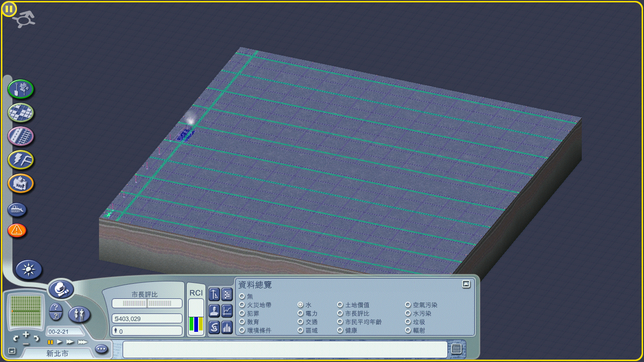
Task: Open the advisors panel bust icon
Action: [x=214, y=311]
